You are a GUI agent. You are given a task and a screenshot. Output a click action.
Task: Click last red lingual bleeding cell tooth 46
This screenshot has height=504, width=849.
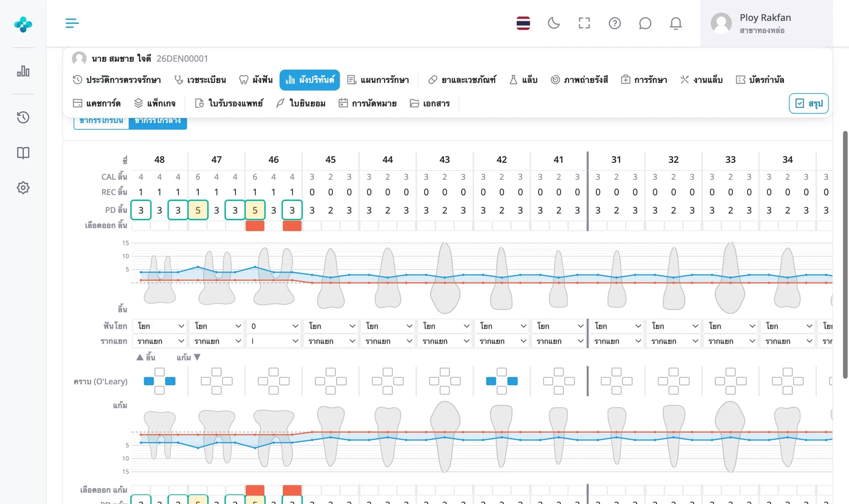point(292,226)
